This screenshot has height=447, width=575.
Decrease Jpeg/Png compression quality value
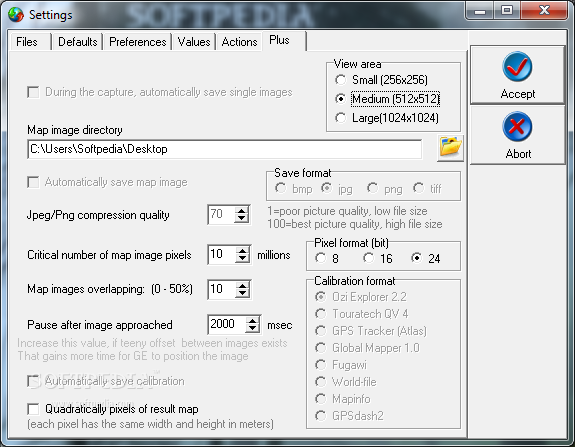242,219
